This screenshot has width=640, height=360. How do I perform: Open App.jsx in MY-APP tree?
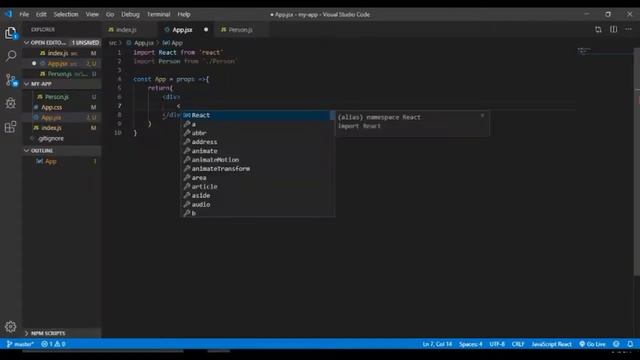pos(61,118)
